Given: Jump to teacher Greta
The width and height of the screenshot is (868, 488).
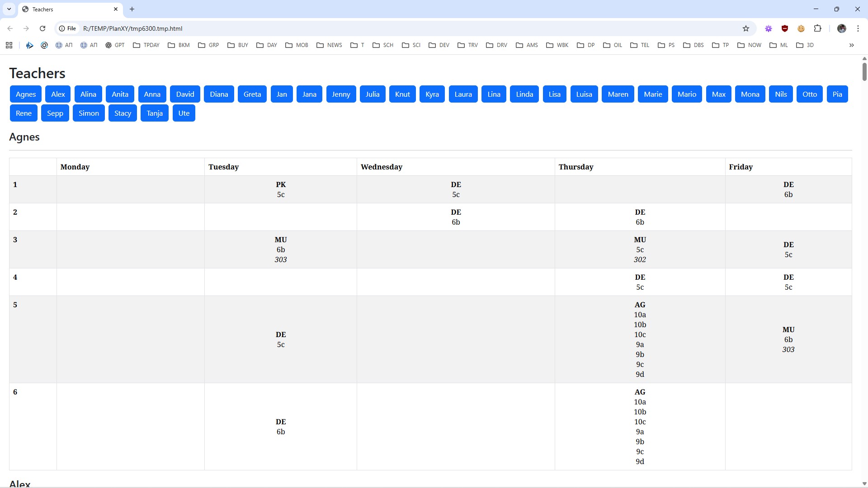Looking at the screenshot, I should click(x=252, y=94).
